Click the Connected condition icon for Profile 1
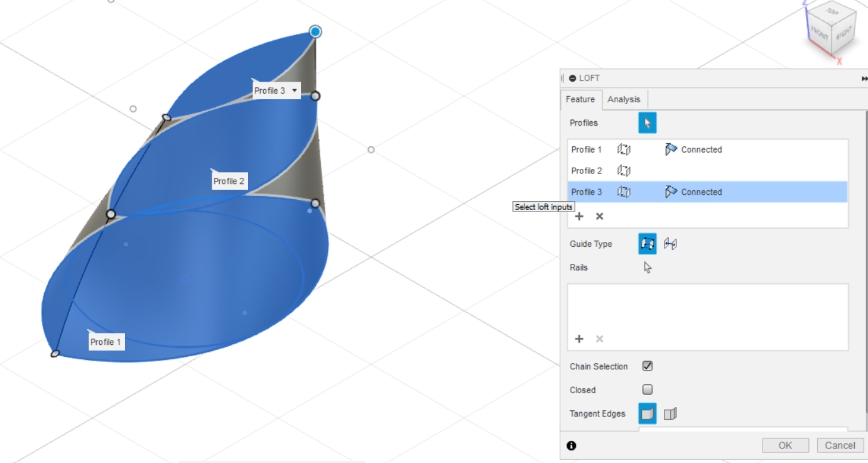This screenshot has height=463, width=868. [671, 150]
